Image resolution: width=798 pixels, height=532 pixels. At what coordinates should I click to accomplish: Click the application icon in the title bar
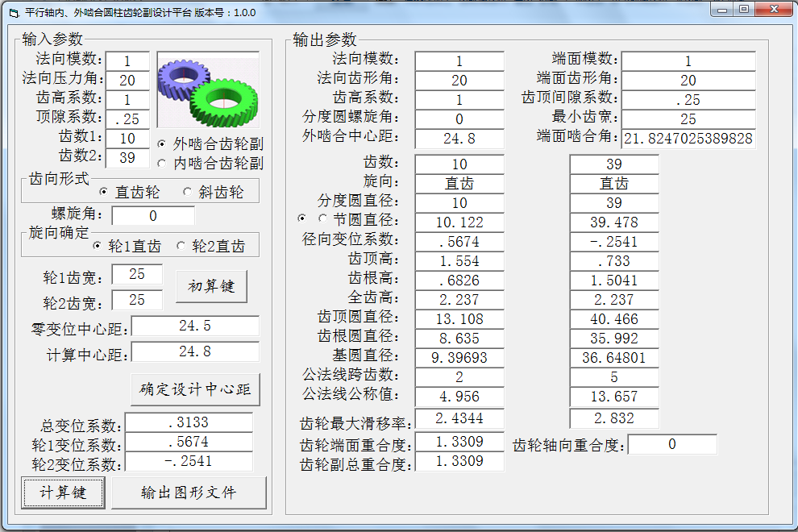click(14, 13)
